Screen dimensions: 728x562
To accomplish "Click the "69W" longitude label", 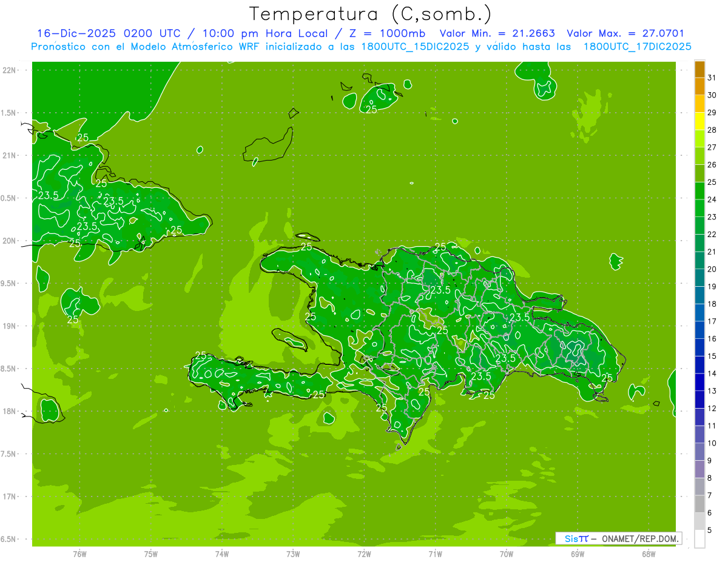I will pos(578,554).
